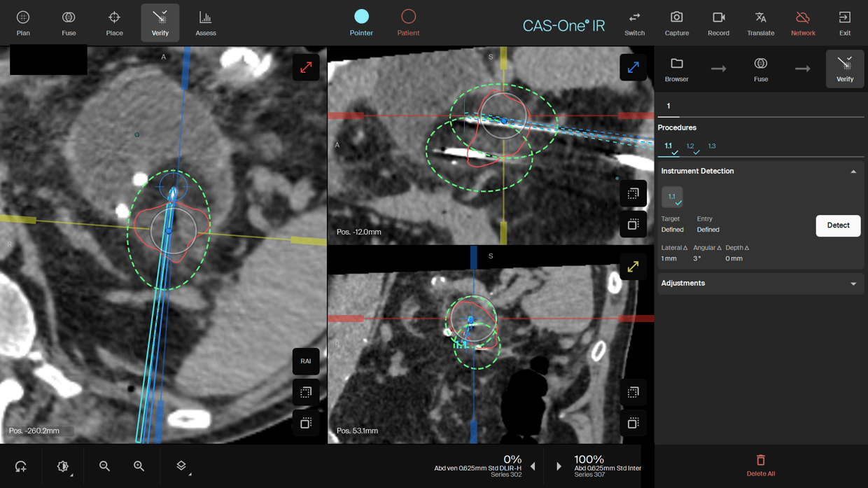Collapse the Instrument Detection section
The width and height of the screenshot is (868, 488).
pos(853,172)
